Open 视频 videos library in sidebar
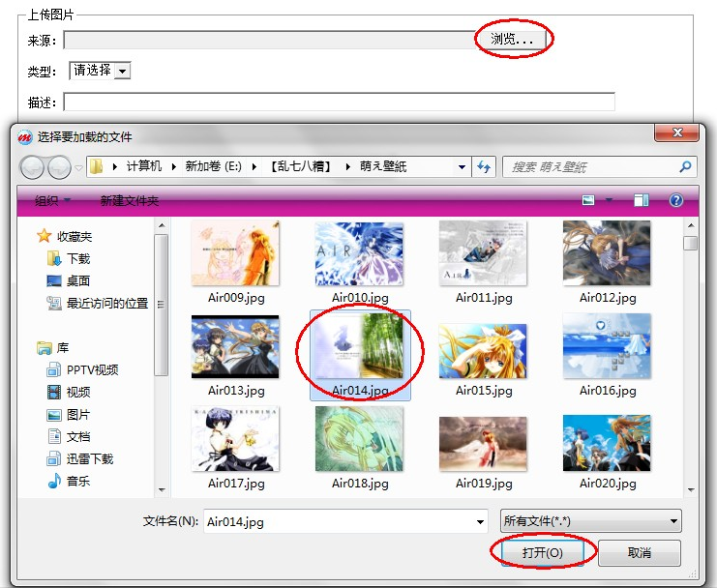Image resolution: width=717 pixels, height=588 pixels. 69,392
